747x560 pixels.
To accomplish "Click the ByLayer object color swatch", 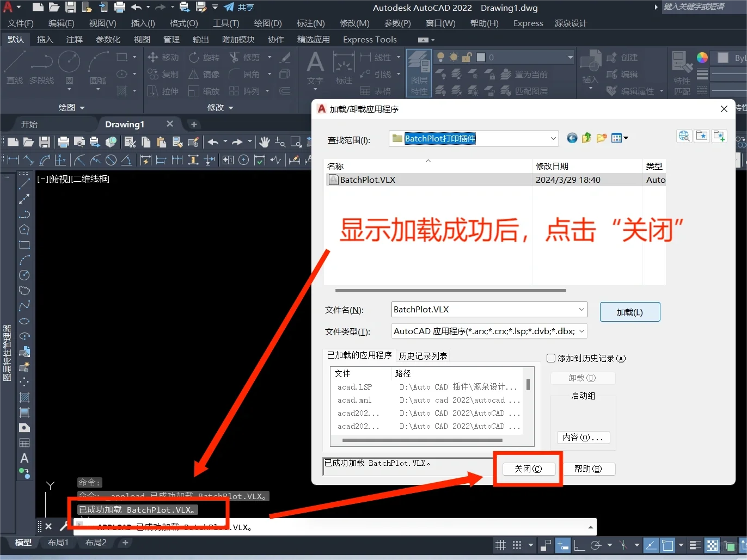I will pyautogui.click(x=723, y=58).
